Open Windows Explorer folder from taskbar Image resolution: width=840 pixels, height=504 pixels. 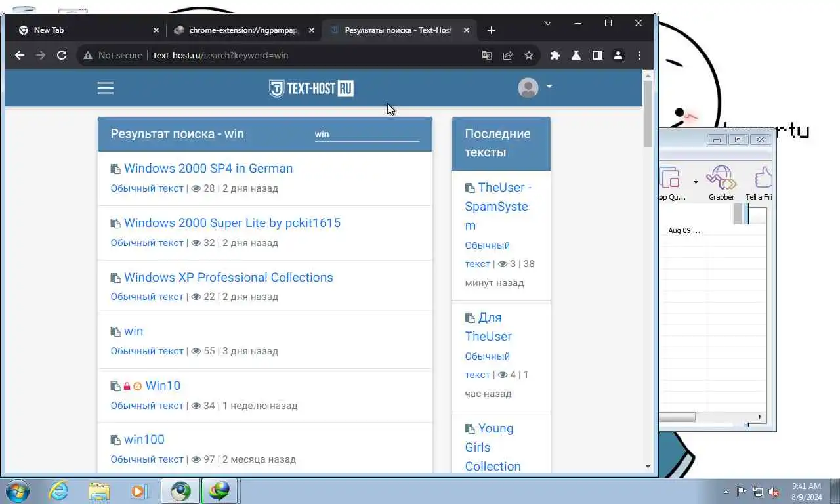[x=99, y=491]
